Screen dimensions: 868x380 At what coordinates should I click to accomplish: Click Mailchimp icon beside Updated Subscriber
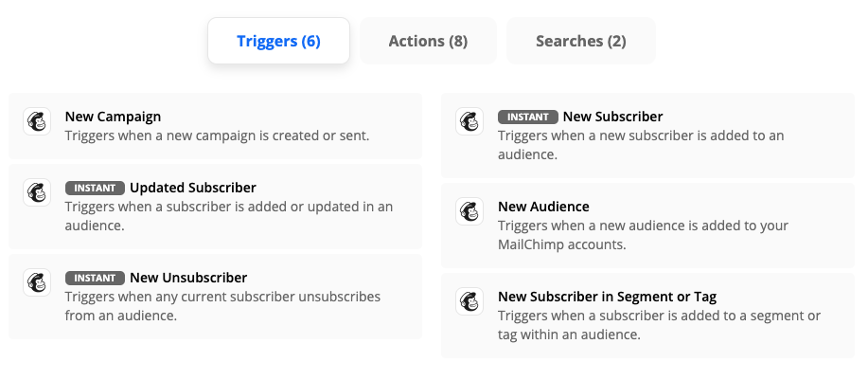pos(37,192)
